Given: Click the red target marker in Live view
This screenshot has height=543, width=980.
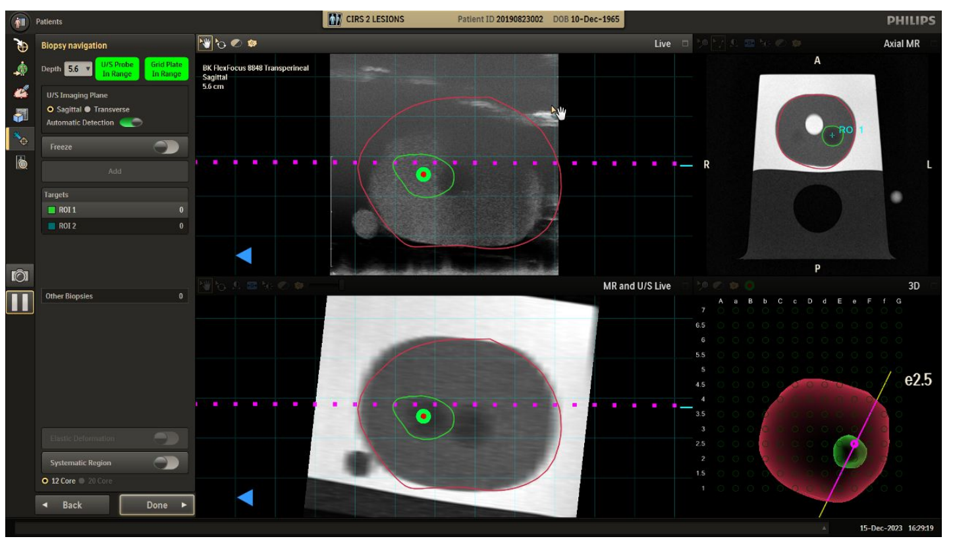Looking at the screenshot, I should tap(423, 174).
